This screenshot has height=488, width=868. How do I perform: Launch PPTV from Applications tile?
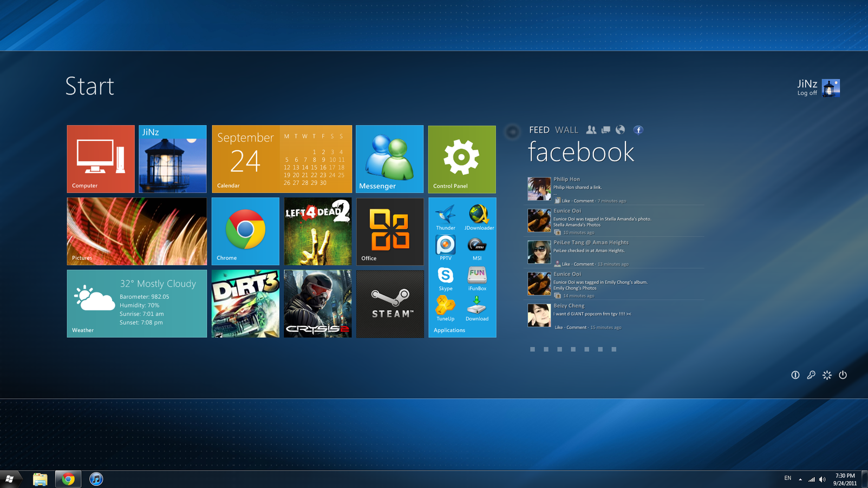445,246
